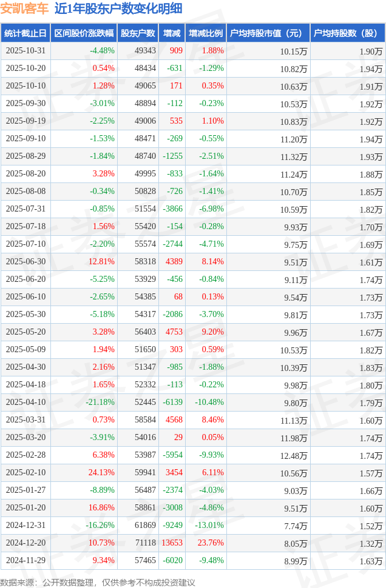Click the 户均持股数（股） column header
This screenshot has height=588, width=386.
point(347,33)
